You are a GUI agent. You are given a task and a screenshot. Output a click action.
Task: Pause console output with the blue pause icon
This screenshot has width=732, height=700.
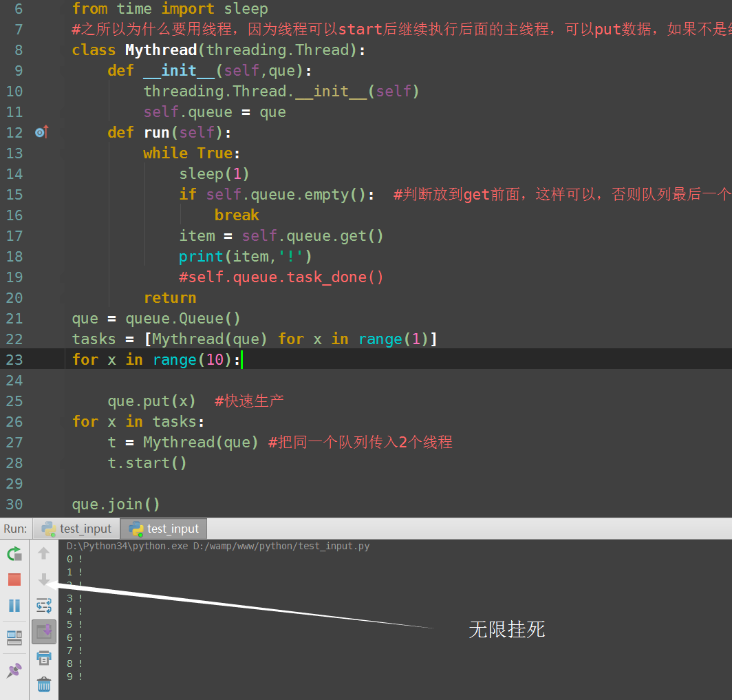(14, 606)
